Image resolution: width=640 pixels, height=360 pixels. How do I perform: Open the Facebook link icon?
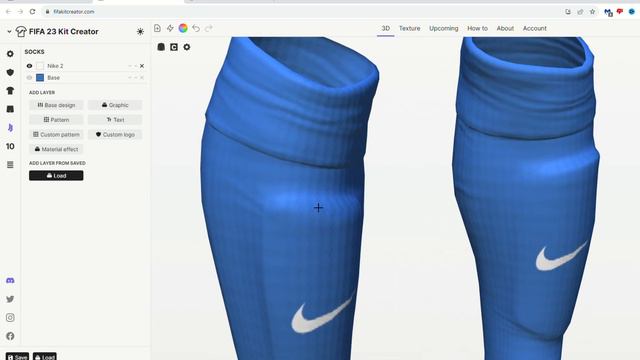coord(10,336)
